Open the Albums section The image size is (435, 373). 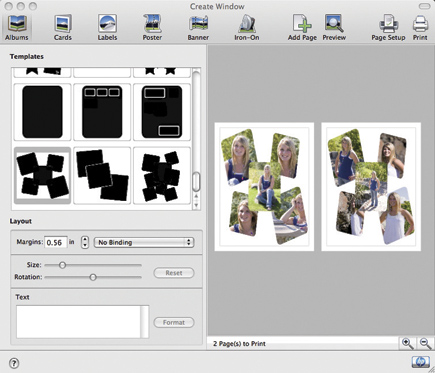(17, 27)
